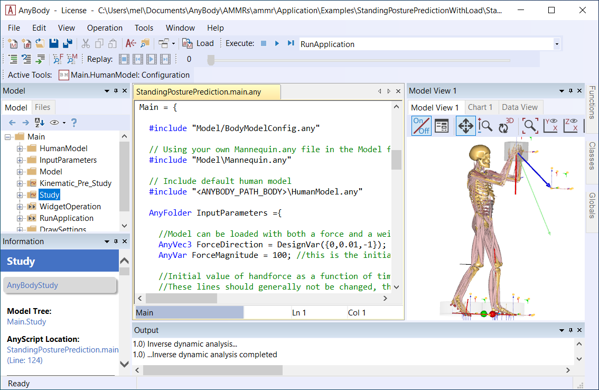Click the Copy icon in toolbar

99,44
